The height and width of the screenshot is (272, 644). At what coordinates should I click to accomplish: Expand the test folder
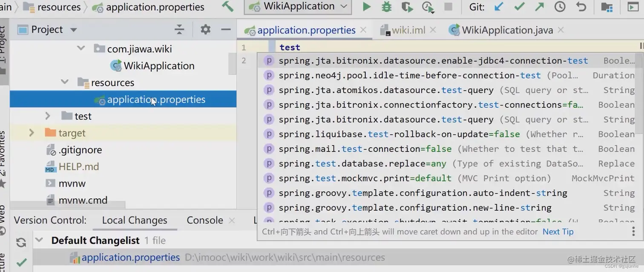(x=48, y=116)
